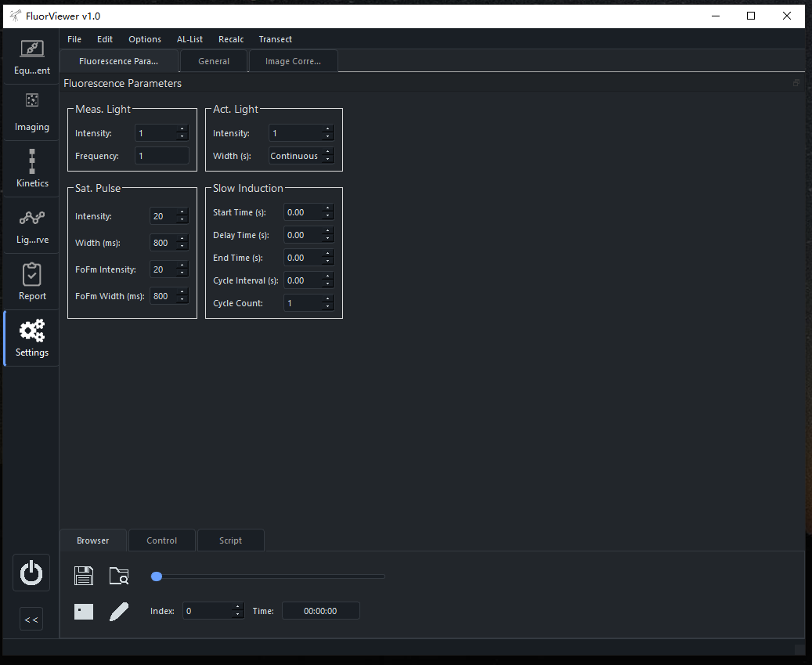This screenshot has width=812, height=665.
Task: Open the AL-List menu
Action: point(189,39)
